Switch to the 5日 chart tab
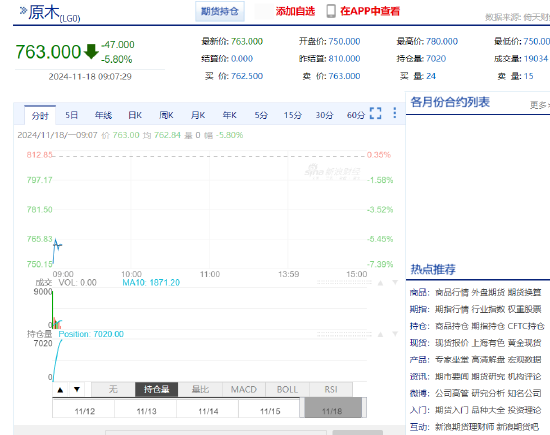The height and width of the screenshot is (435, 550). 72,115
